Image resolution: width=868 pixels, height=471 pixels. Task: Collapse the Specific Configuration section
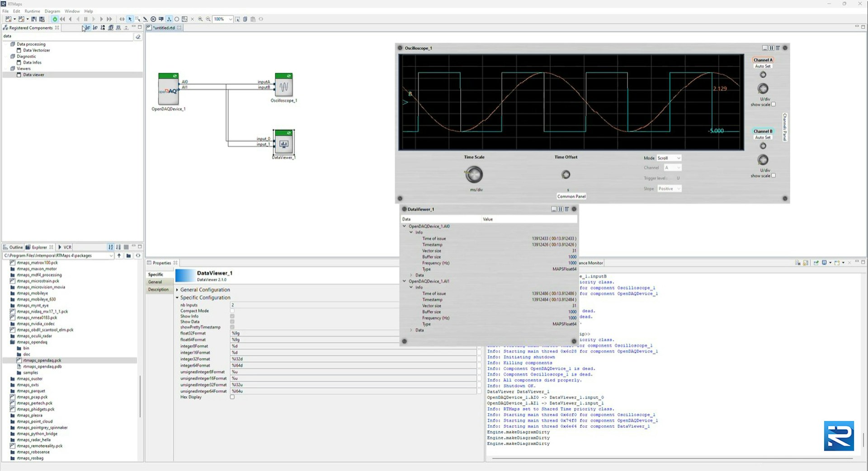177,297
